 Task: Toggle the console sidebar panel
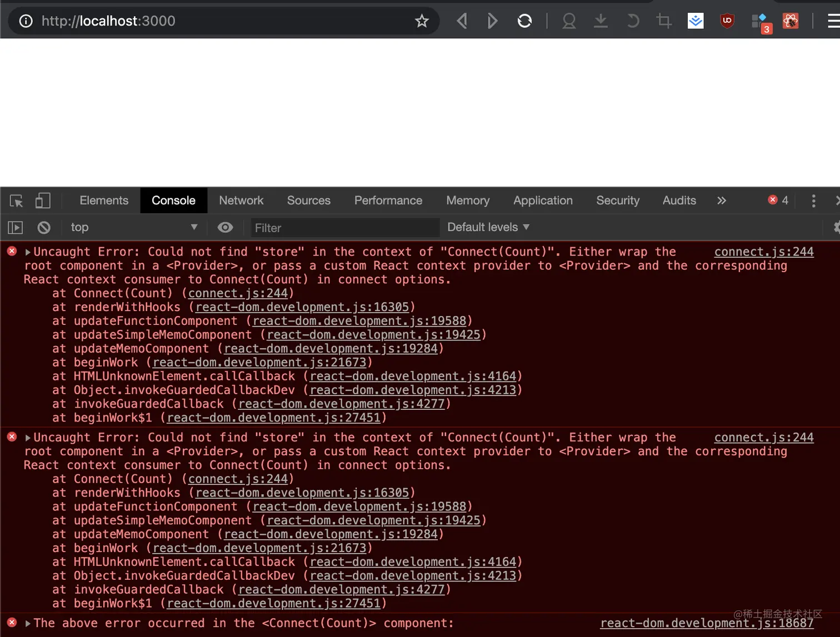(x=16, y=228)
